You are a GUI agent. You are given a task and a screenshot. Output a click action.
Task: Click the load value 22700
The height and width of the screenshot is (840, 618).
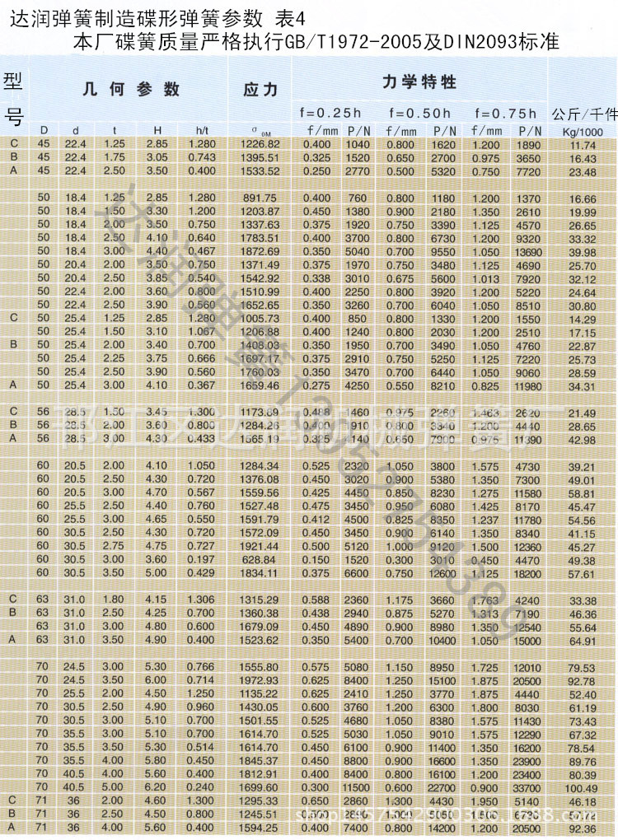pyautogui.click(x=442, y=788)
